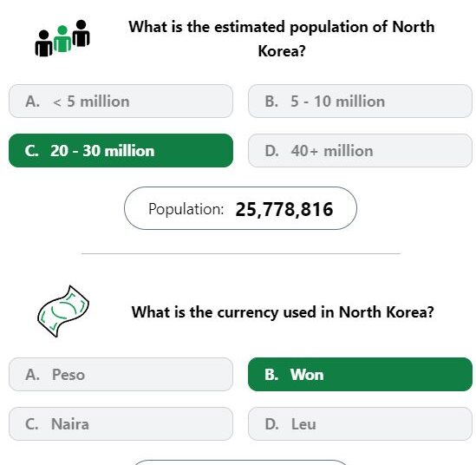476x465 pixels.
Task: Pick answer D 40+ million
Action: click(360, 151)
